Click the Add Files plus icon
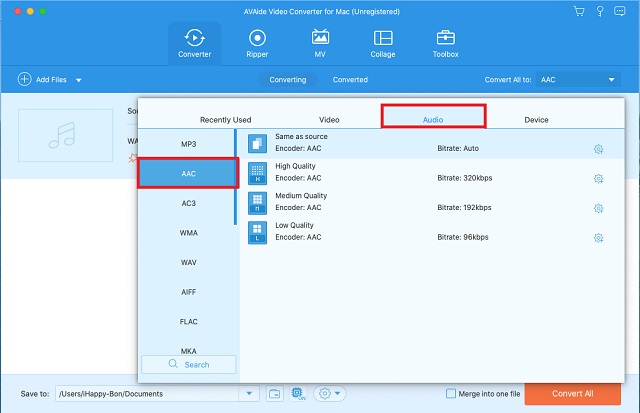640x413 pixels. click(x=24, y=79)
